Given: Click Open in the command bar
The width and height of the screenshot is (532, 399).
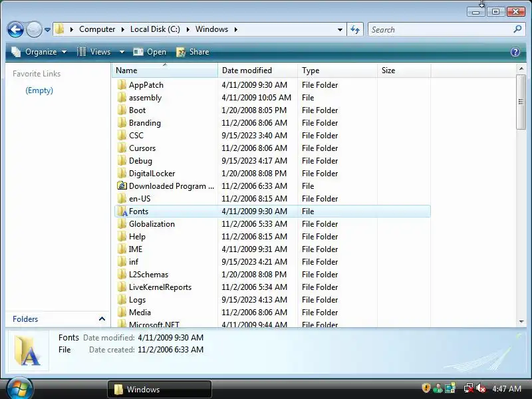Looking at the screenshot, I should pos(150,52).
